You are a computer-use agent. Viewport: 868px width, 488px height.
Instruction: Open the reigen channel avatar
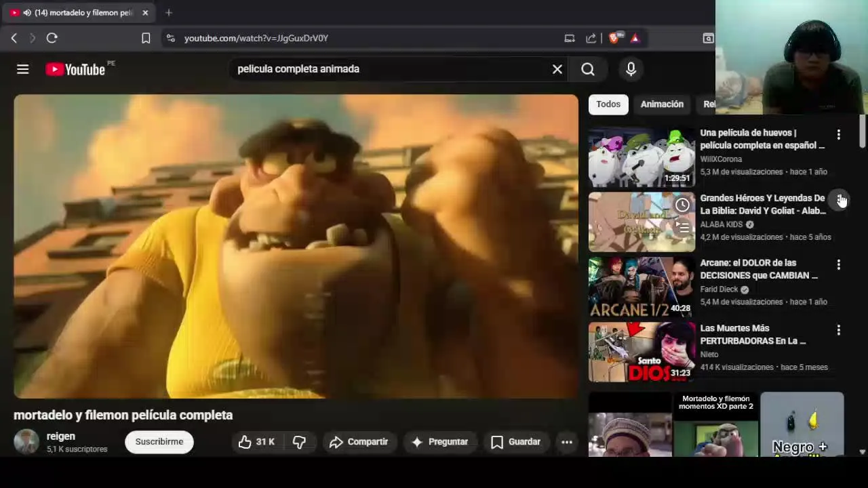click(x=26, y=442)
